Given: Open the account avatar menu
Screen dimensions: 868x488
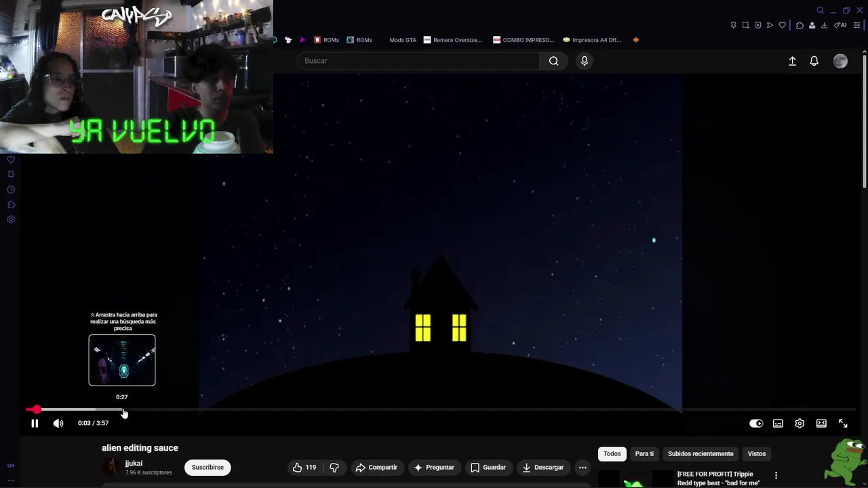Looking at the screenshot, I should [x=840, y=61].
